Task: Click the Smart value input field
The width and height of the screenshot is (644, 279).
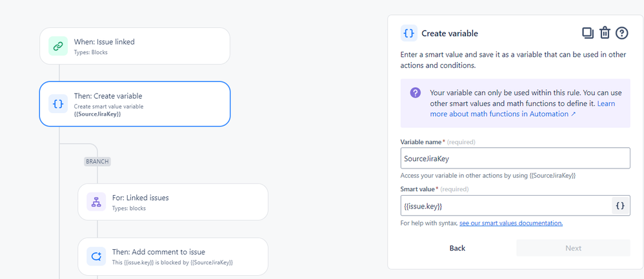Action: pos(506,206)
